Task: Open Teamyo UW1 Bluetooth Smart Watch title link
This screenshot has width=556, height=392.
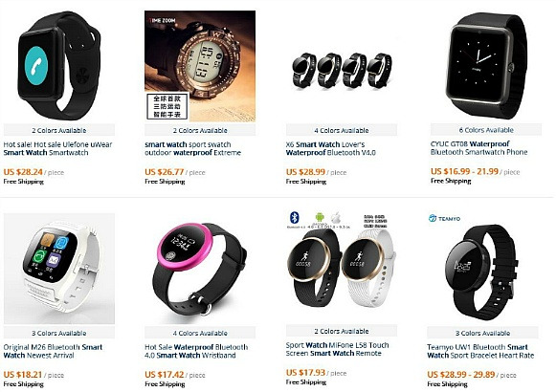Action: click(480, 351)
